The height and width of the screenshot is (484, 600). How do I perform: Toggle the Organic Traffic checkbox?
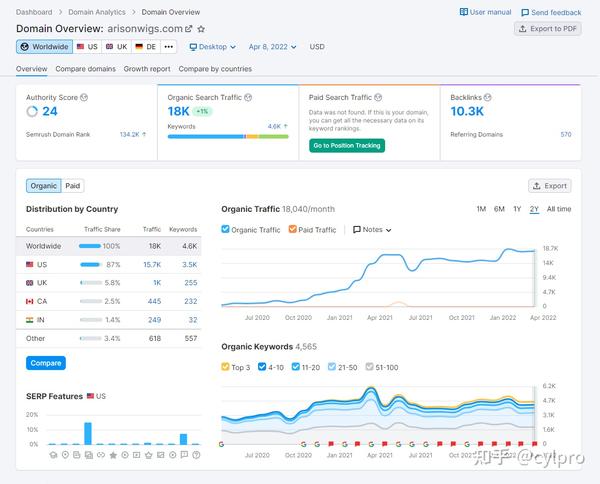(x=225, y=229)
